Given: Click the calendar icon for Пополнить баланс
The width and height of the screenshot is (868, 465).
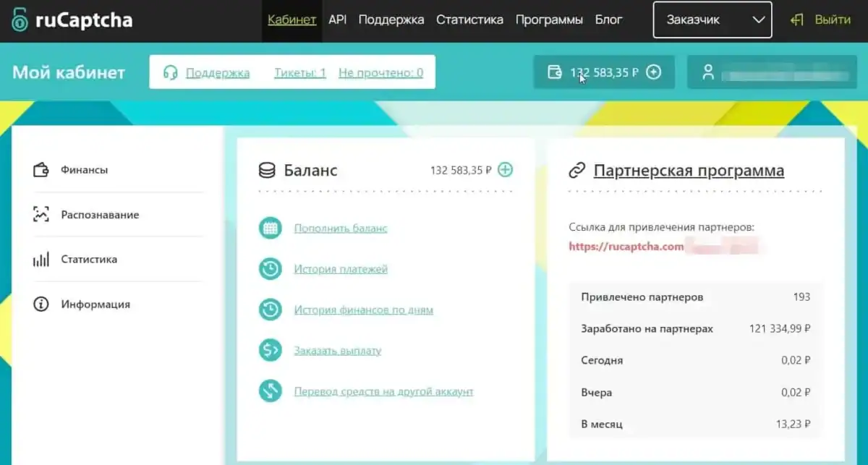Looking at the screenshot, I should pos(270,229).
